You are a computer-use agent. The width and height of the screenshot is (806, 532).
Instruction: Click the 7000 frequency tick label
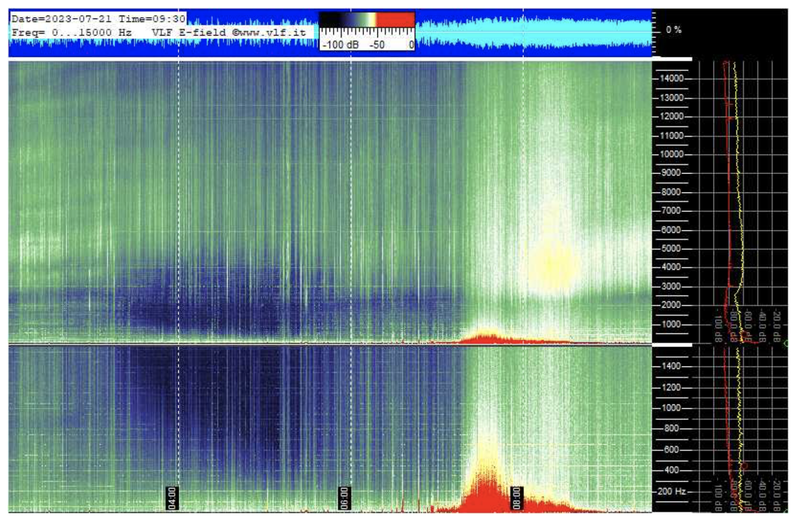(x=671, y=211)
